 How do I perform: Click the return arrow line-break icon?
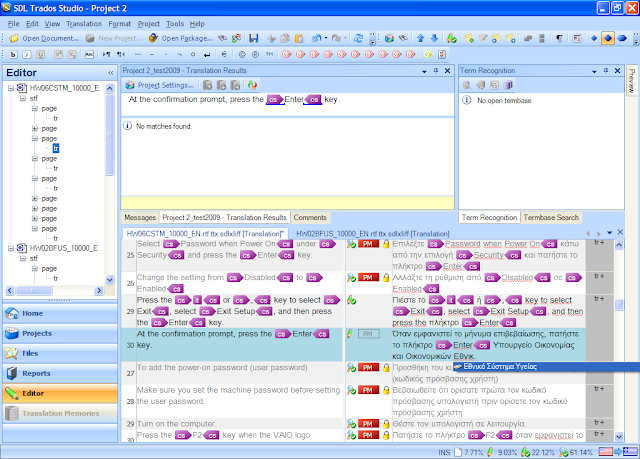[x=207, y=54]
